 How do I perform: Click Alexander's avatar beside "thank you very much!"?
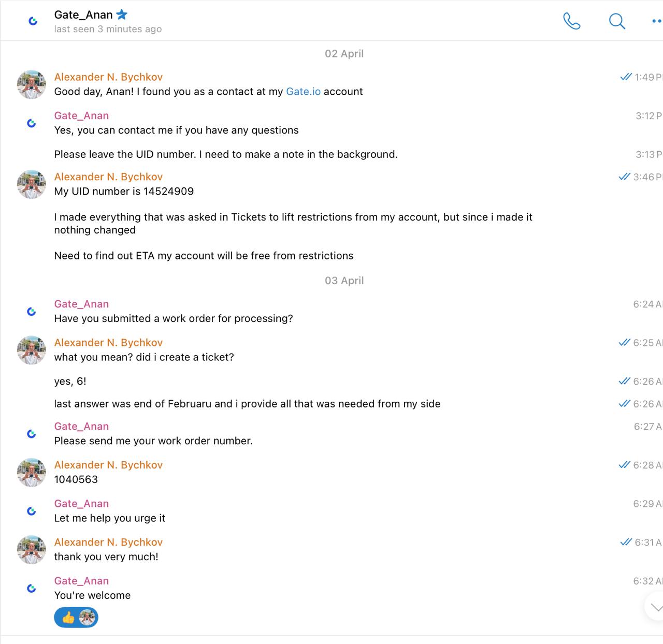pyautogui.click(x=32, y=549)
